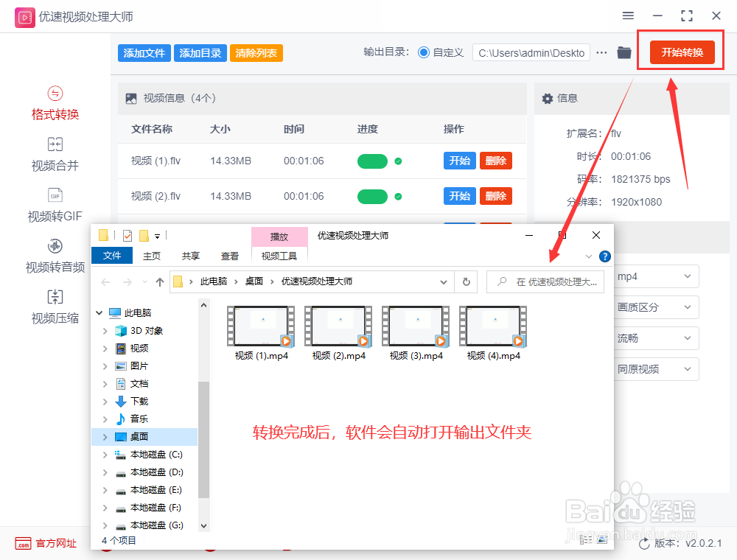Expand the ribbon with the chevron beside help

588,256
